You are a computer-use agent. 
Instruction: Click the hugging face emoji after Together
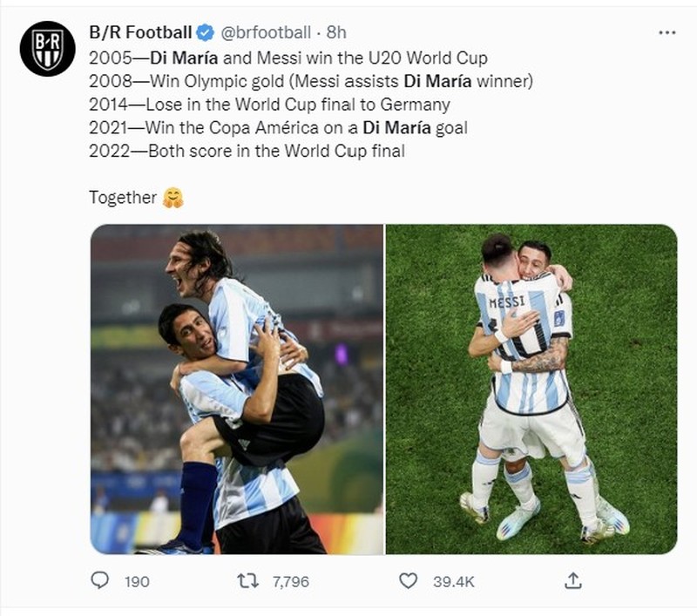173,197
